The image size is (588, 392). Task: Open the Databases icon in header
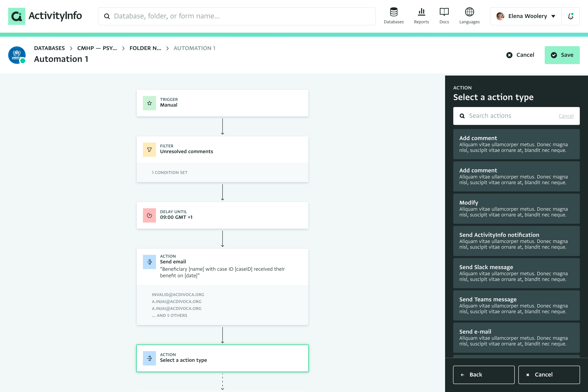[393, 12]
